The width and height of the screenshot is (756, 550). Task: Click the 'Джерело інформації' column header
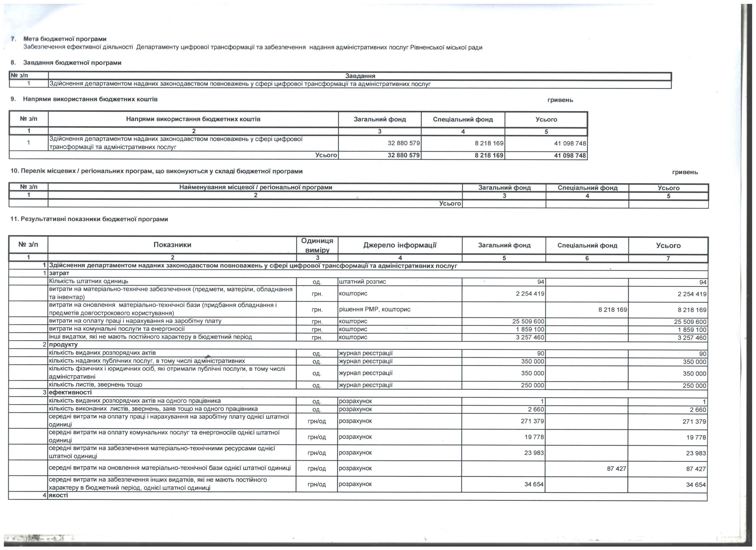click(400, 245)
